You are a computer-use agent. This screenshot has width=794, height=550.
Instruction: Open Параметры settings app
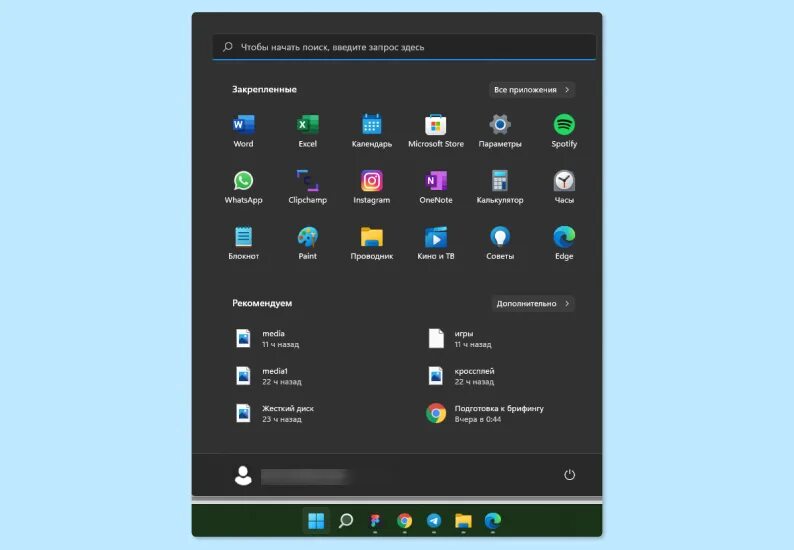(500, 131)
